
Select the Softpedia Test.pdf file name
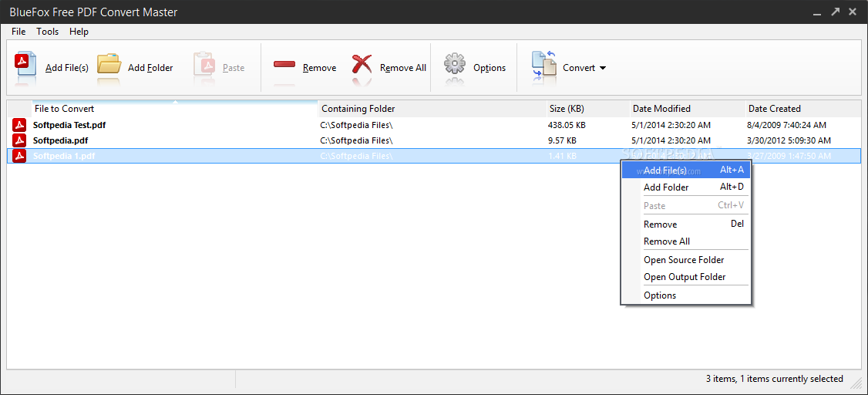(69, 125)
